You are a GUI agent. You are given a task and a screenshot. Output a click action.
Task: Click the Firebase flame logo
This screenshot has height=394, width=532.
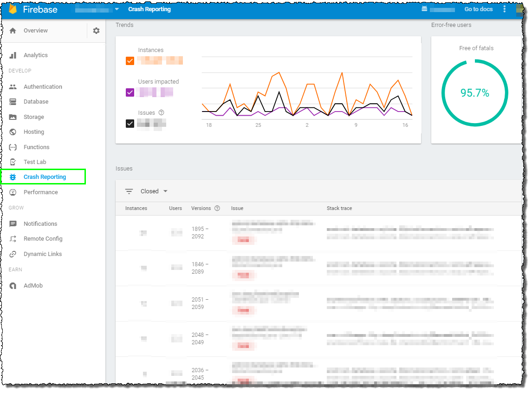(13, 9)
